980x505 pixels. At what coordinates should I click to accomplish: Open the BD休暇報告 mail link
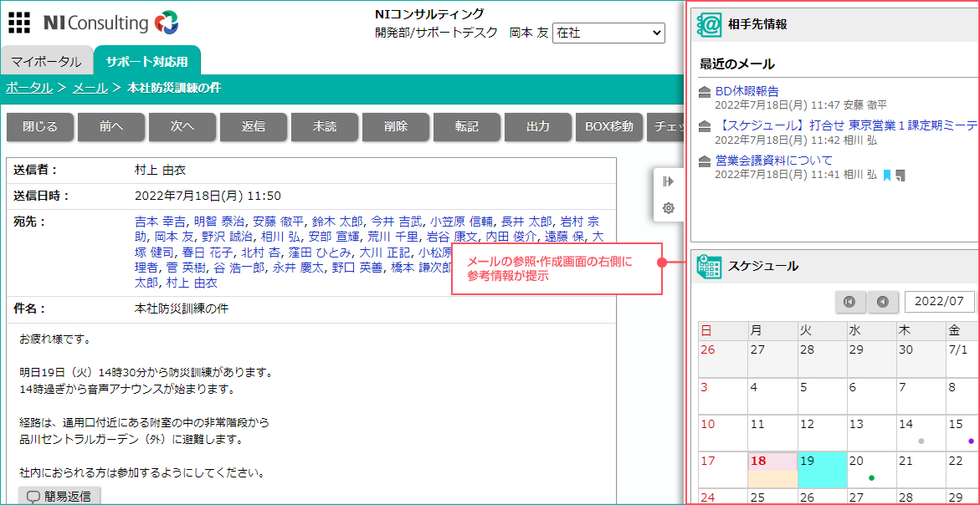coord(747,91)
